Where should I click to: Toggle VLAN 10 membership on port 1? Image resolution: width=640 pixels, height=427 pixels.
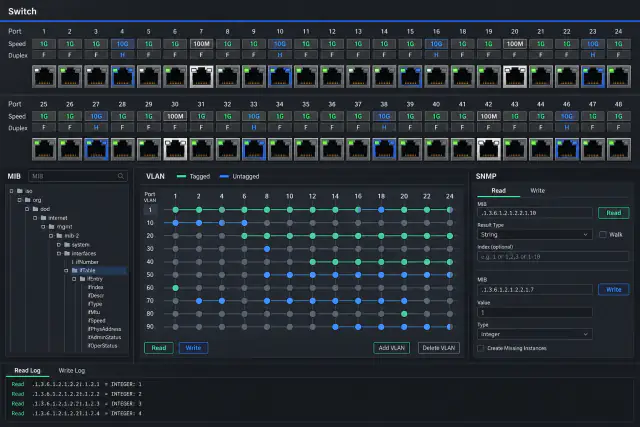[x=176, y=223]
